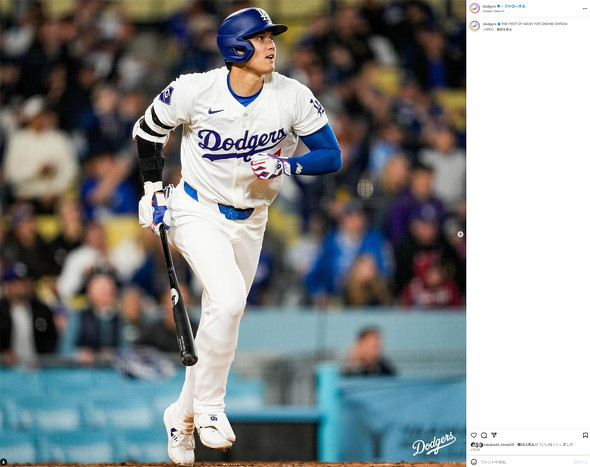The image size is (590, 467).
Task: Click the Post comment button
Action: 580,462
